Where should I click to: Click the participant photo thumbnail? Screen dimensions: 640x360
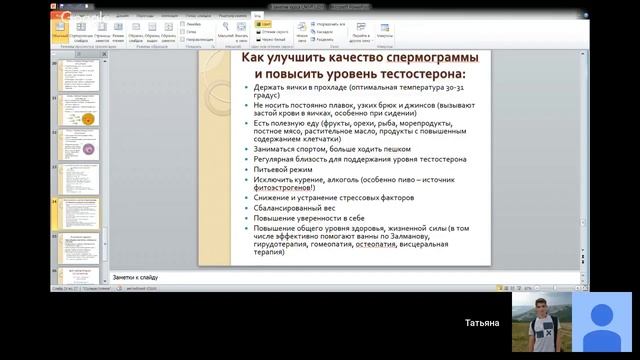542,322
